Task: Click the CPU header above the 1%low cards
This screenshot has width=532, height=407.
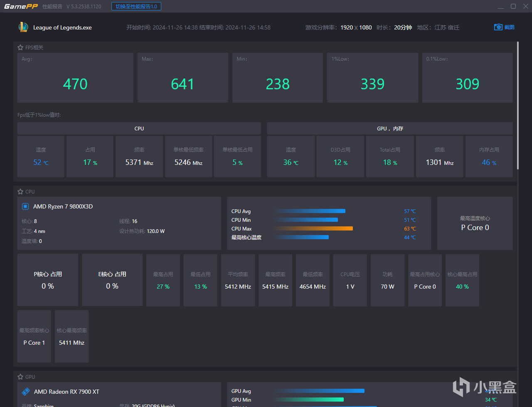Action: [139, 128]
